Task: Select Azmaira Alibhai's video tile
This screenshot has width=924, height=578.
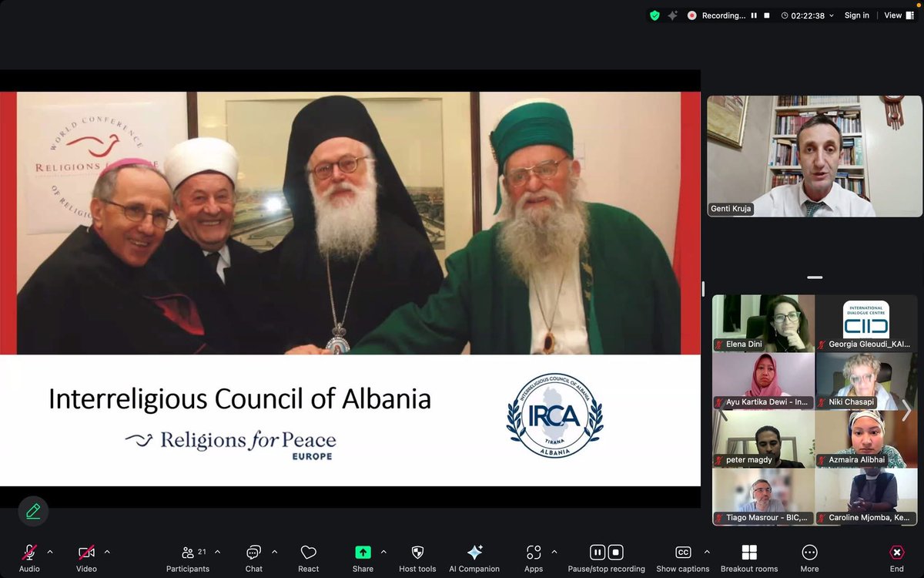Action: tap(866, 439)
